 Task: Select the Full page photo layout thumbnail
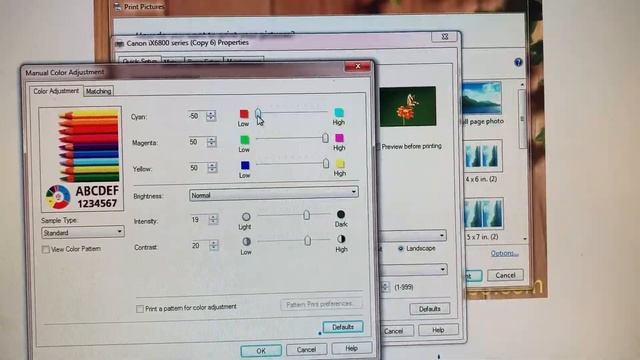482,98
